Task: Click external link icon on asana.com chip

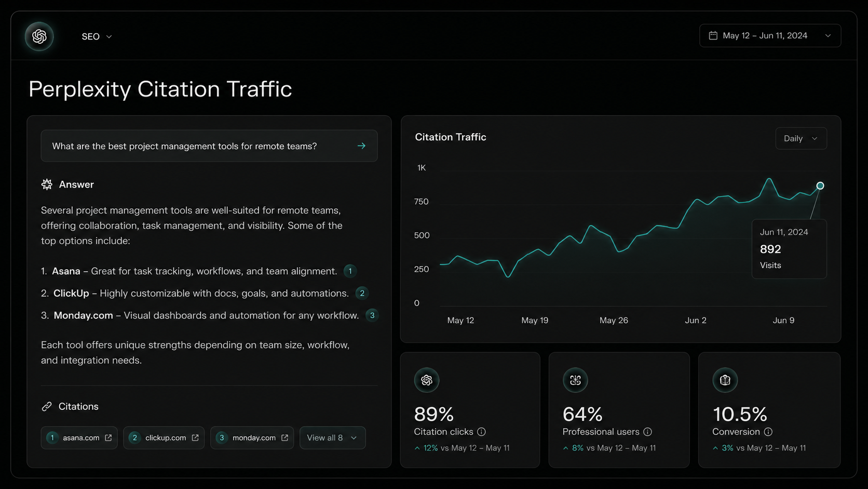Action: 108,438
